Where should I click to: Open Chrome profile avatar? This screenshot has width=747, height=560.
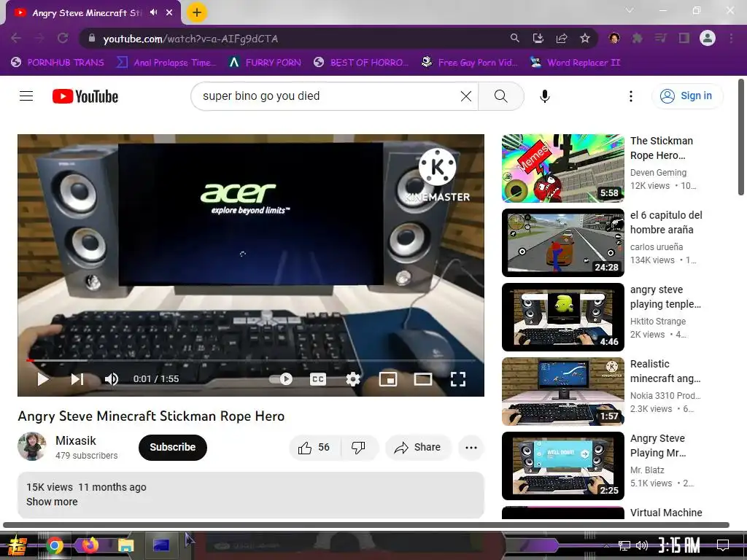tap(708, 38)
